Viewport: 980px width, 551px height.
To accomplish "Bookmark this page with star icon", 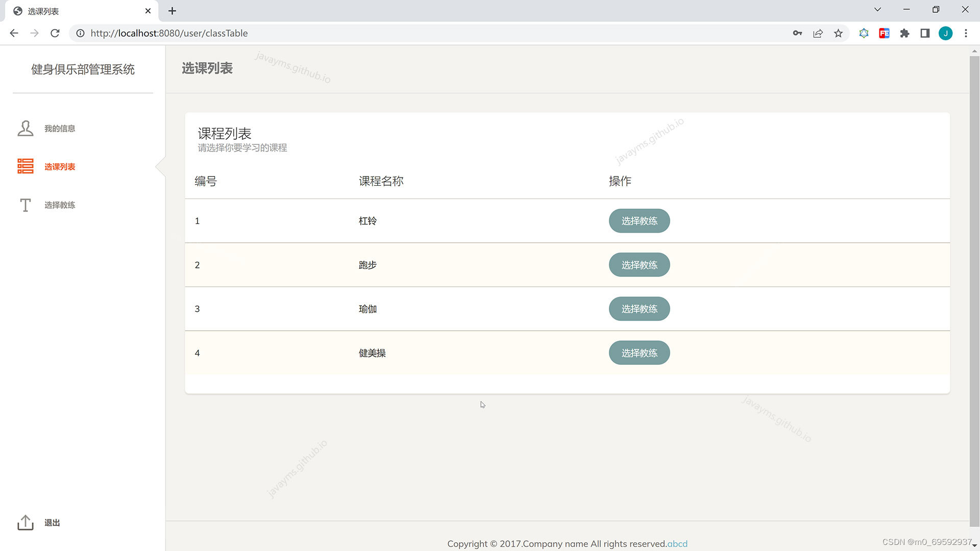I will 838,33.
